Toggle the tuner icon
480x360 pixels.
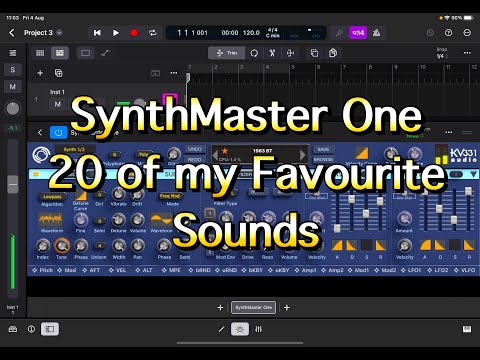coord(339,33)
